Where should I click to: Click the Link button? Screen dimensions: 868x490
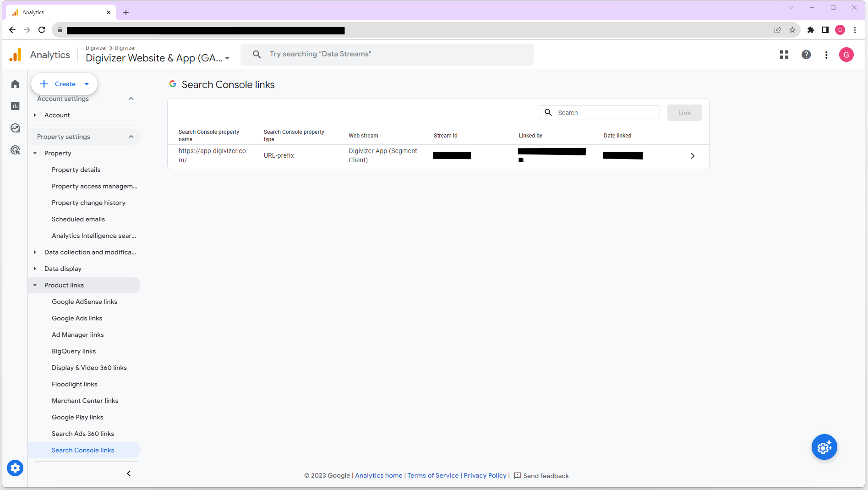pyautogui.click(x=684, y=112)
